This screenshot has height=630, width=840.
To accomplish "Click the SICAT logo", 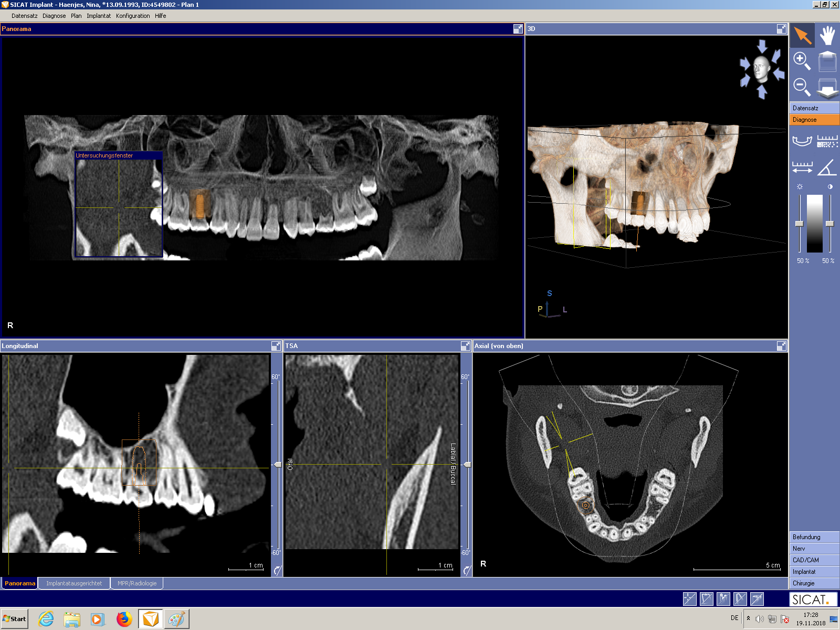I will 813,599.
